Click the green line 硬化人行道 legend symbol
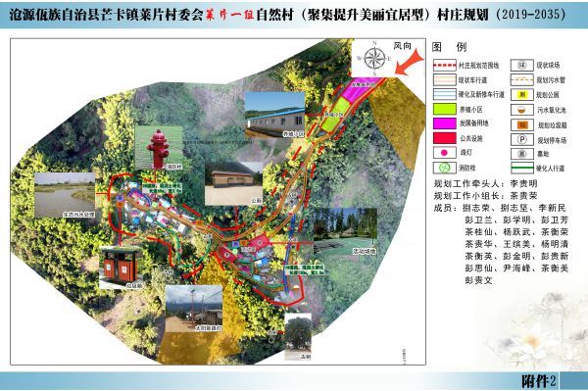 pyautogui.click(x=522, y=168)
